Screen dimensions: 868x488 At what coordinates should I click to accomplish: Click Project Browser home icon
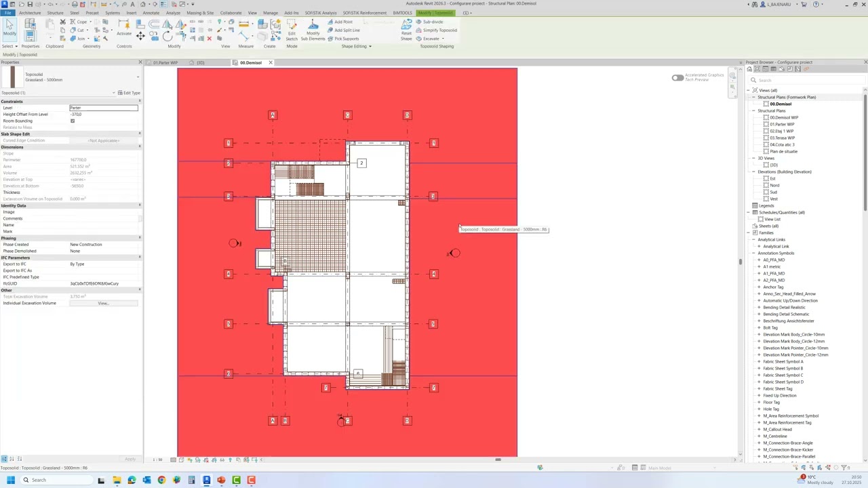click(x=749, y=69)
